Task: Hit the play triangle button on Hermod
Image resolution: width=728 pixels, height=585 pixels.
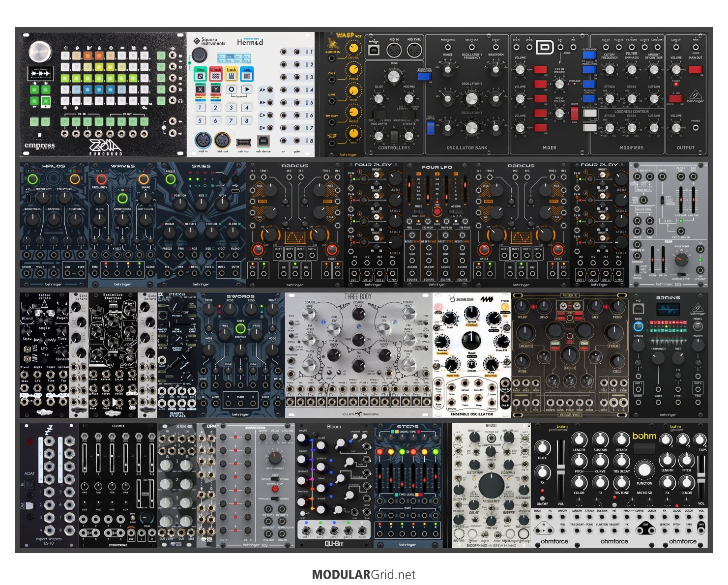Action: 247,89
